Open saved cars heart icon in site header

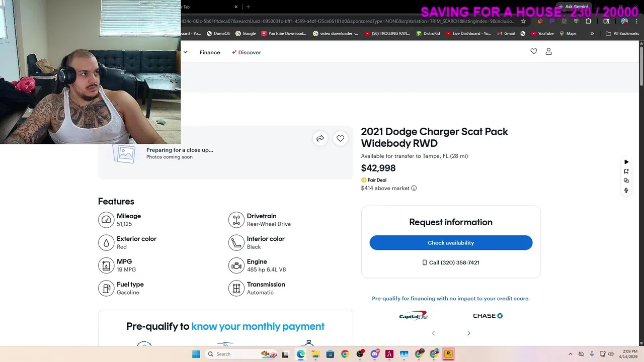click(534, 51)
